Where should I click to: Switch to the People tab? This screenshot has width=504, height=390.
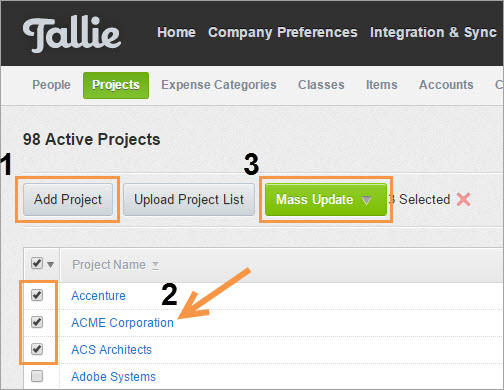point(51,85)
